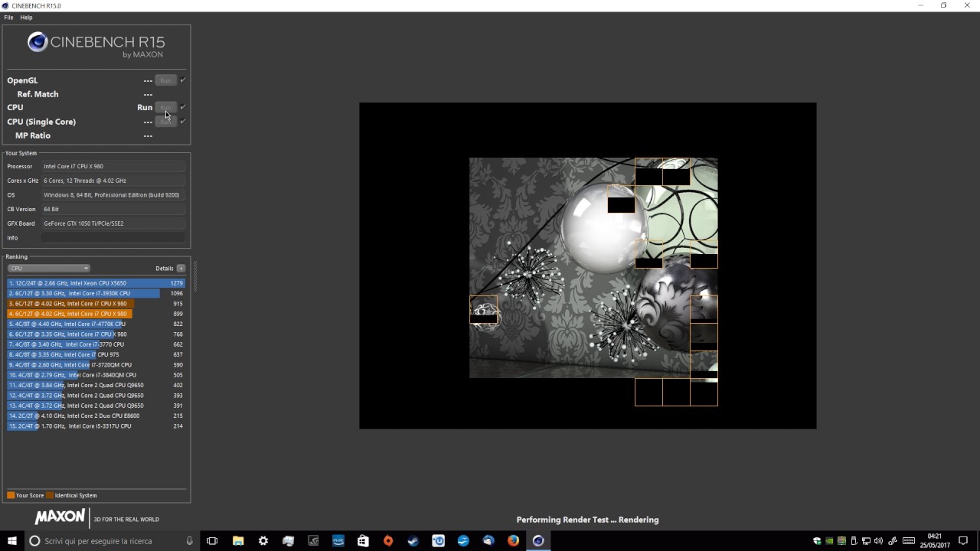Click the touch keyboard tray icon

908,541
